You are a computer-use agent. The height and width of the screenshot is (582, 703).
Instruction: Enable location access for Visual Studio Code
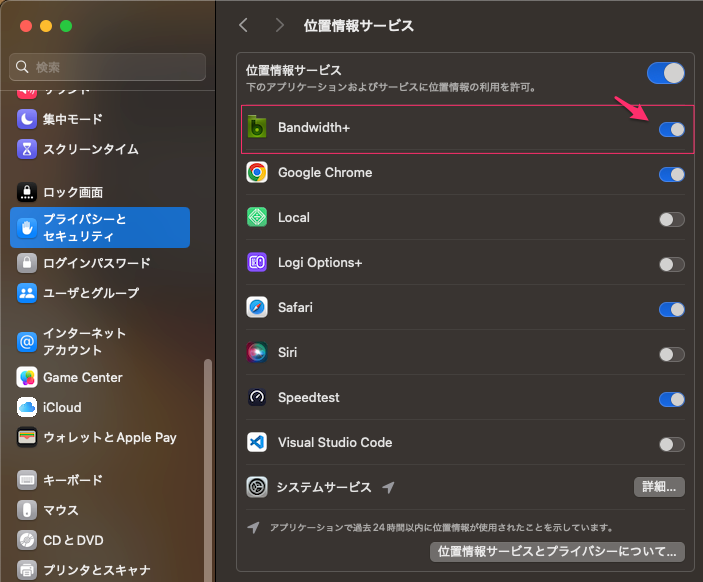(x=671, y=444)
